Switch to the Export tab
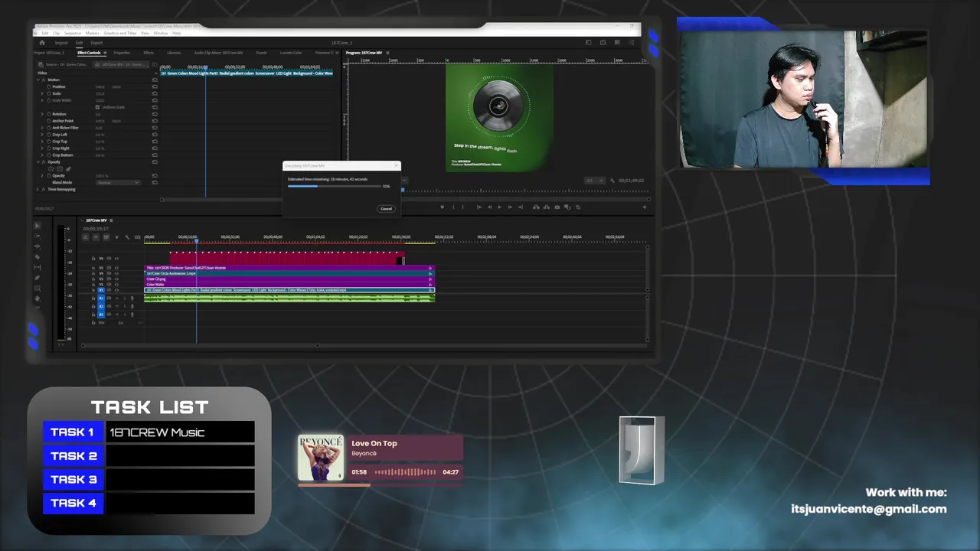Viewport: 980px width, 551px height. pos(96,43)
